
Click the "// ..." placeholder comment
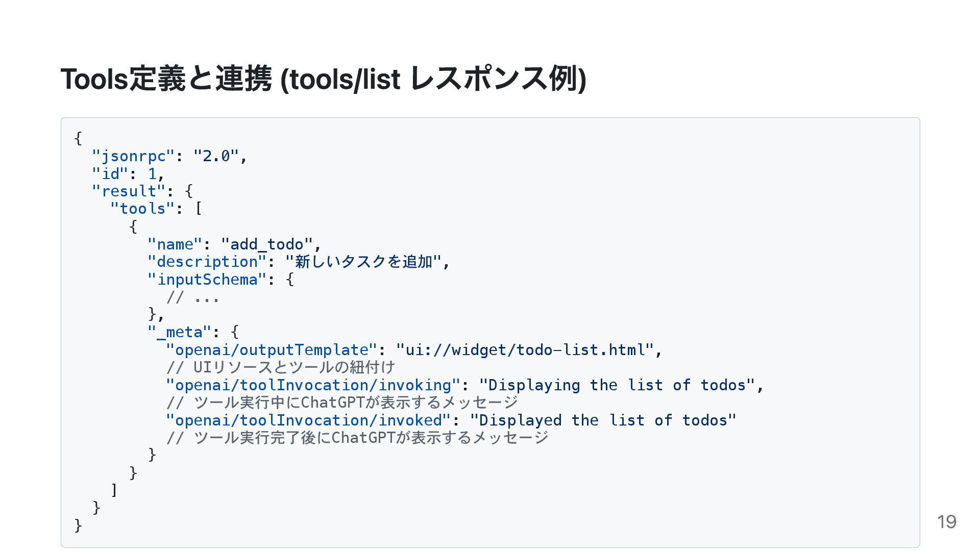tap(193, 297)
